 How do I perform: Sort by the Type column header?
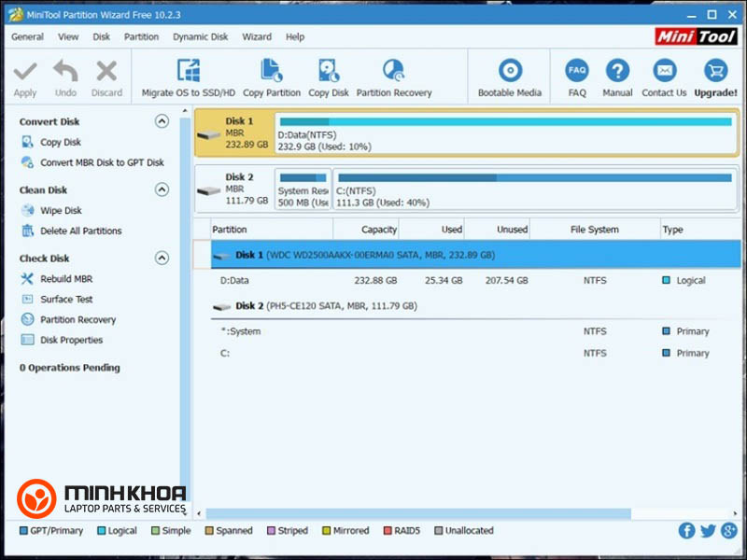point(700,230)
